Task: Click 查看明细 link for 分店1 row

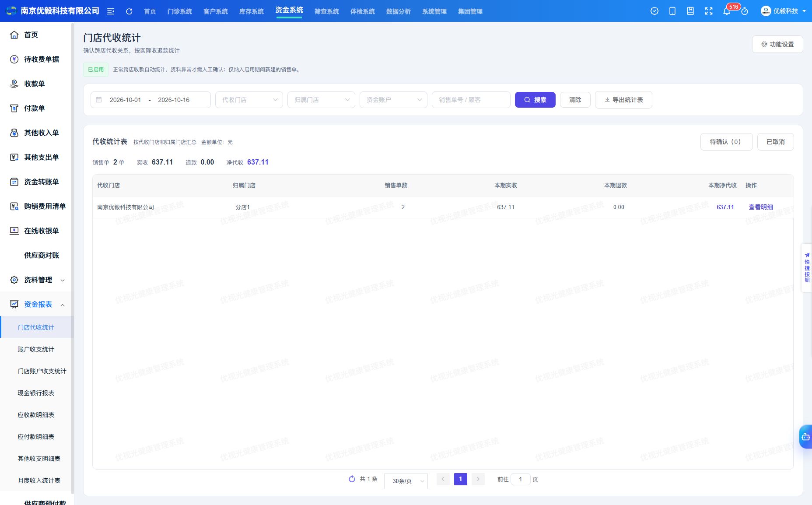Action: [761, 207]
